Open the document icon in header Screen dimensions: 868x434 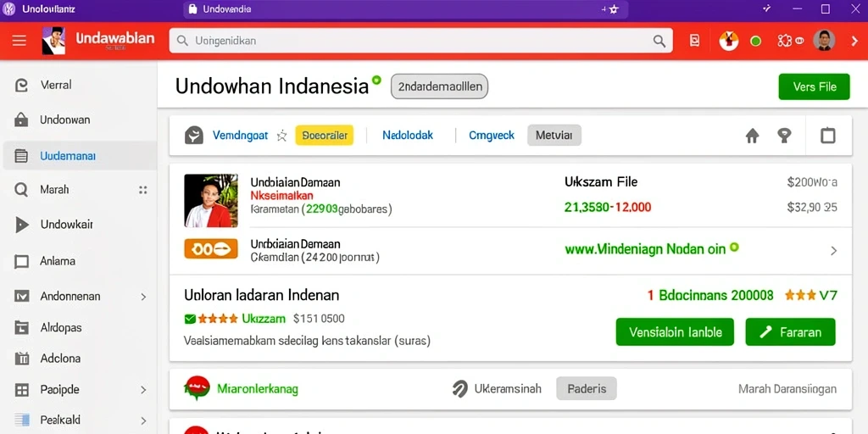click(694, 41)
